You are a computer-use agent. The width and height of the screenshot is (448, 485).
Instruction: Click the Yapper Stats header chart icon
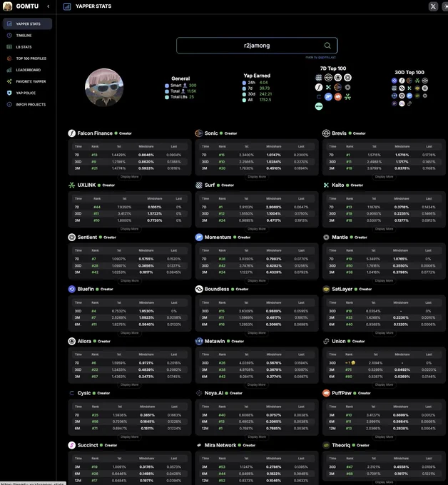tap(67, 6)
